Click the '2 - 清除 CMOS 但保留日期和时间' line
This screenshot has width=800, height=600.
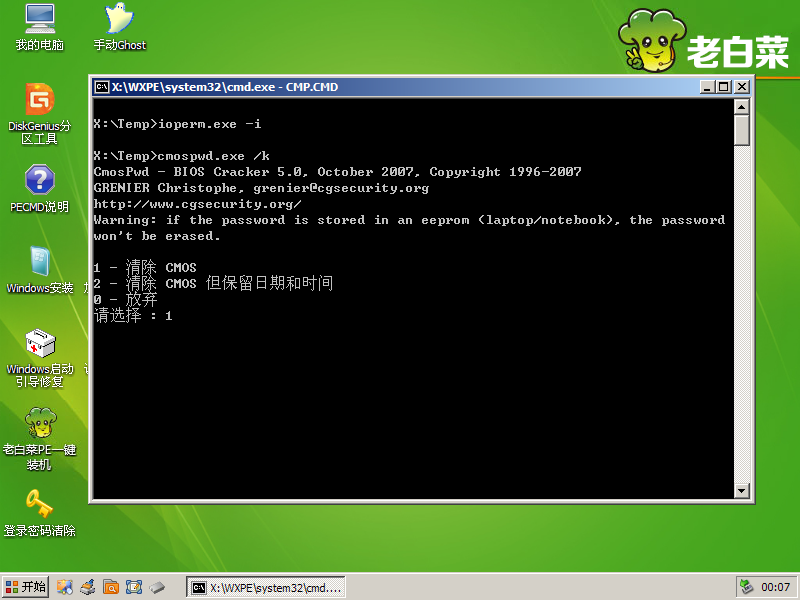click(x=213, y=283)
